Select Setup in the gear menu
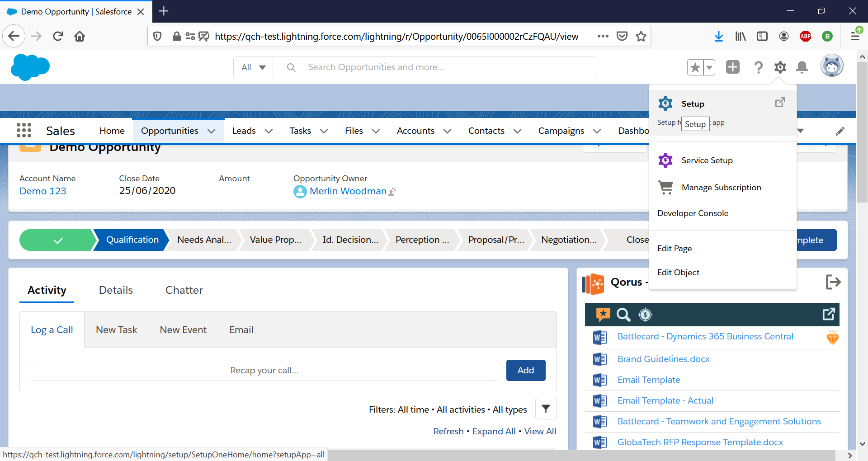 pyautogui.click(x=693, y=103)
